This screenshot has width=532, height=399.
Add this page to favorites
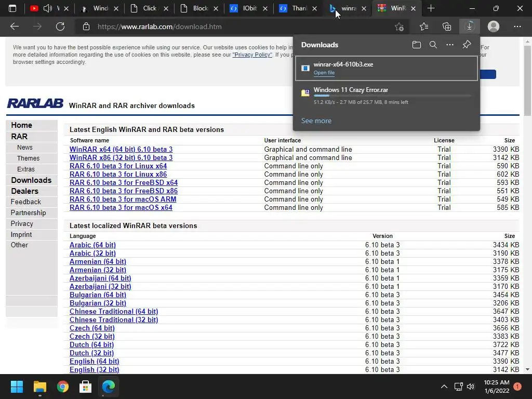400,26
